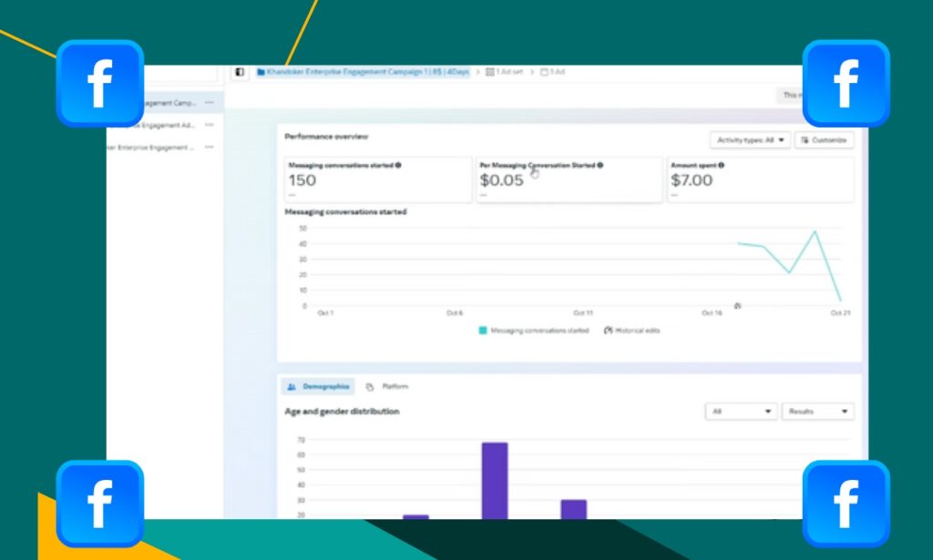The width and height of the screenshot is (933, 560).
Task: Click info icon beside Per Messaging Conversation Started
Action: pos(600,166)
